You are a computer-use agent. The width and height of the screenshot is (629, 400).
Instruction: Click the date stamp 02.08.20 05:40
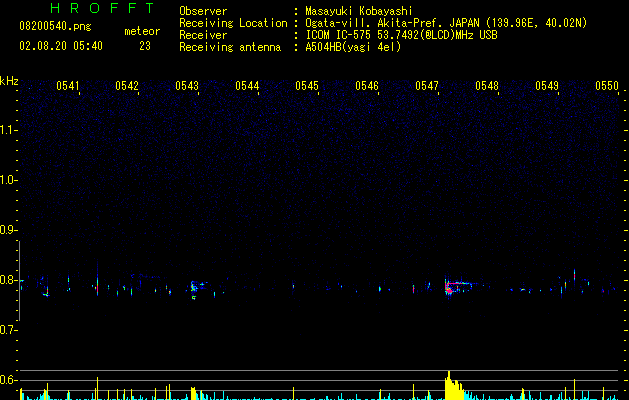(x=61, y=46)
